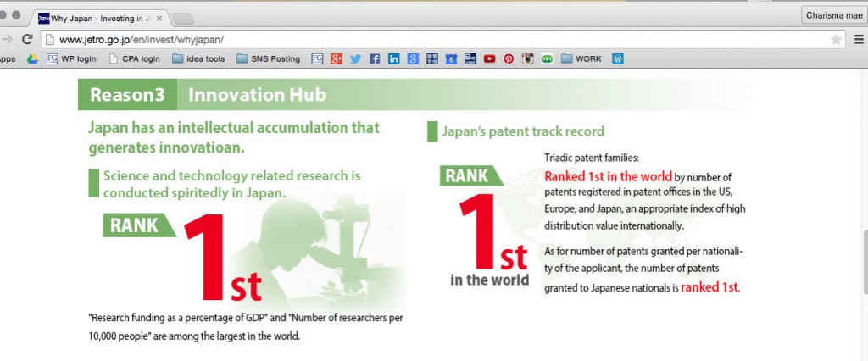Click 'Science and technology related research' subheading

[x=232, y=184]
